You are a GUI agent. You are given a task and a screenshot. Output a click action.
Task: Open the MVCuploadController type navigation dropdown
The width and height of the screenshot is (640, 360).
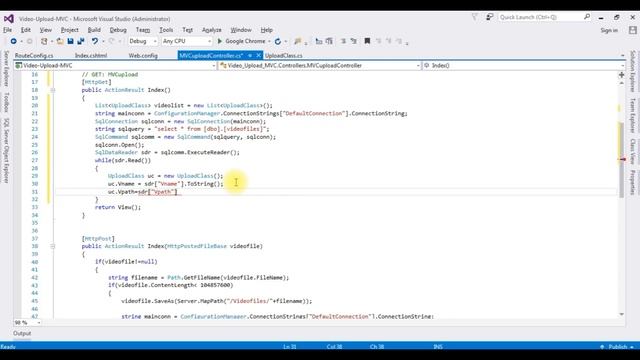pyautogui.click(x=320, y=66)
